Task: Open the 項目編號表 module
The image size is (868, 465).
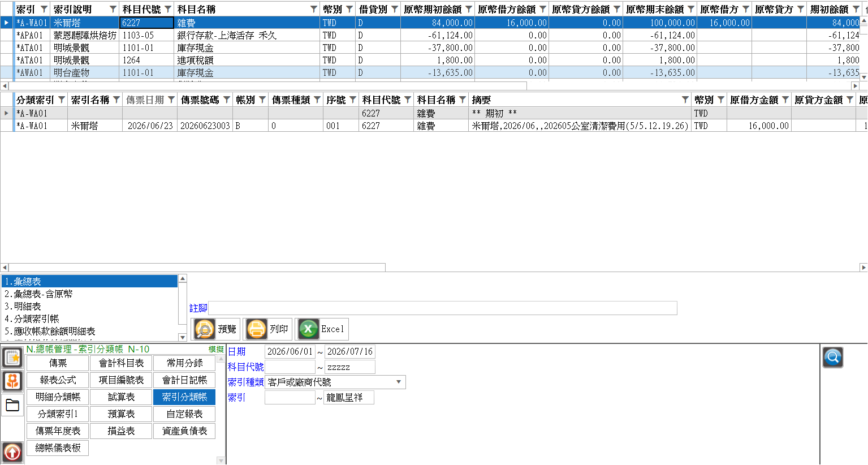Action: click(x=121, y=380)
